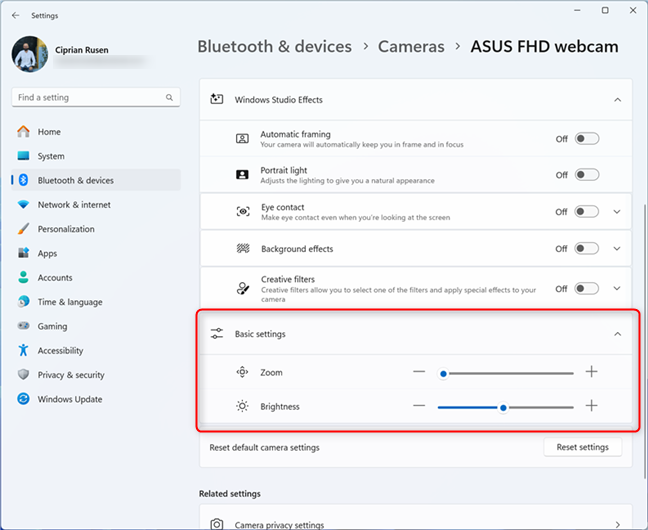Click the Privacy shield icon
The height and width of the screenshot is (530, 648).
[x=24, y=374]
